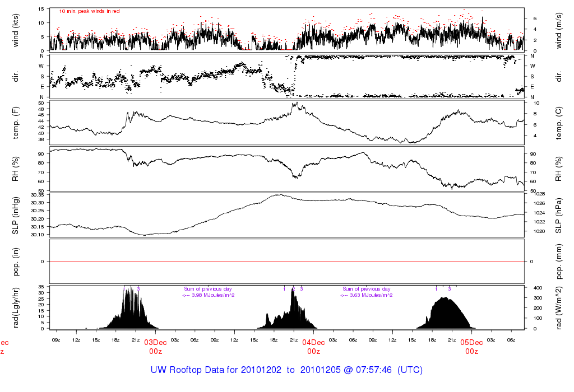Click the red '03Dec' date label
This screenshot has width=574, height=392.
click(x=156, y=343)
